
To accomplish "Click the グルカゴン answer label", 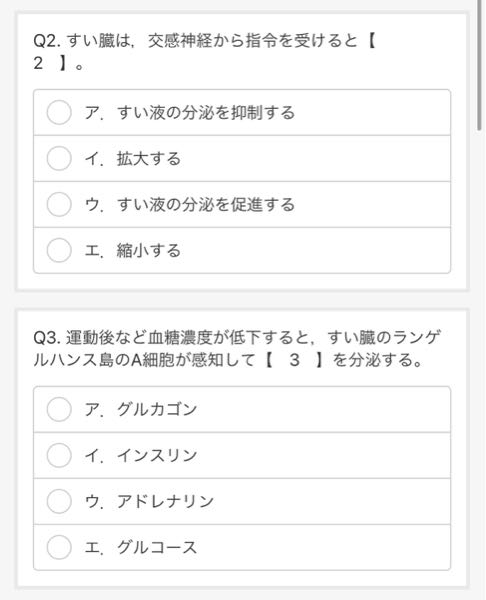I will click(157, 409).
